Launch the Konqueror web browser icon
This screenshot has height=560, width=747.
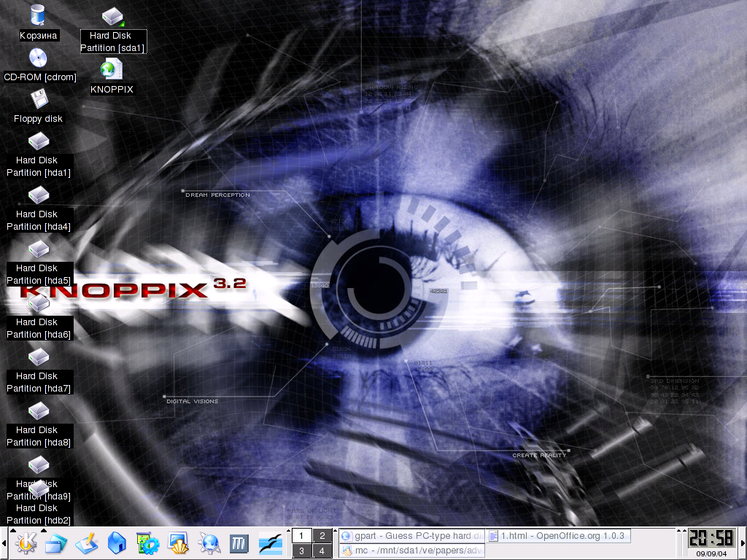pos(209,543)
